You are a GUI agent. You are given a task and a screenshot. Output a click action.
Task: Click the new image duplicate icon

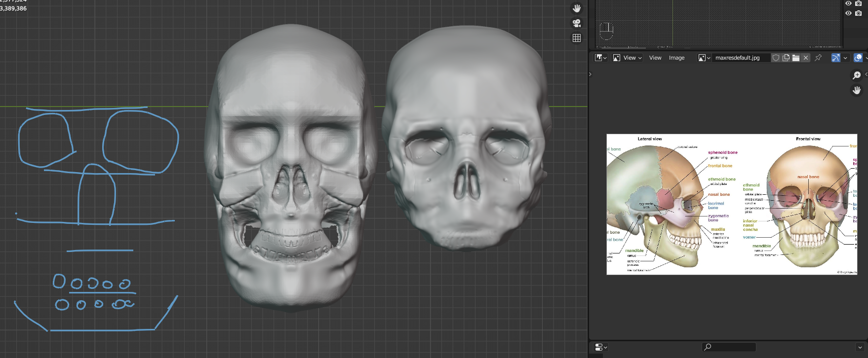[786, 58]
